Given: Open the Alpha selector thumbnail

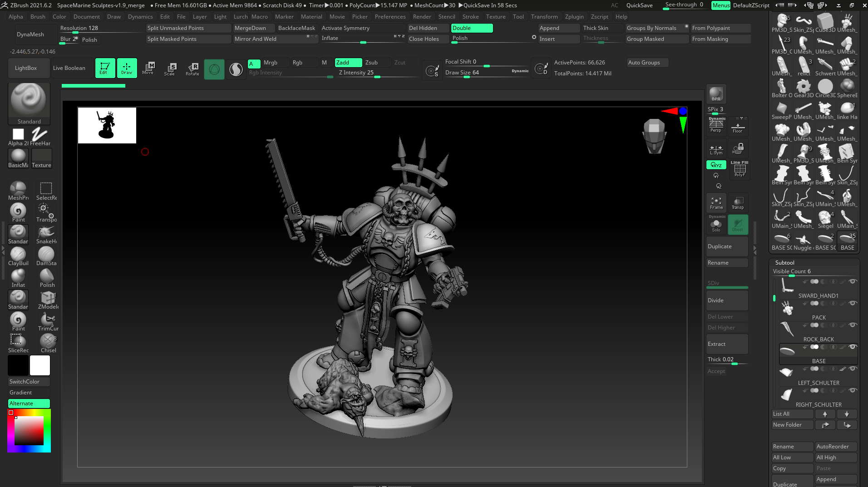Looking at the screenshot, I should tap(18, 136).
